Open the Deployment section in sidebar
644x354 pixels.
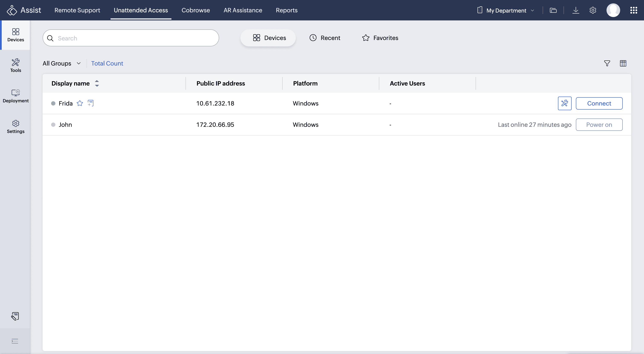(16, 96)
